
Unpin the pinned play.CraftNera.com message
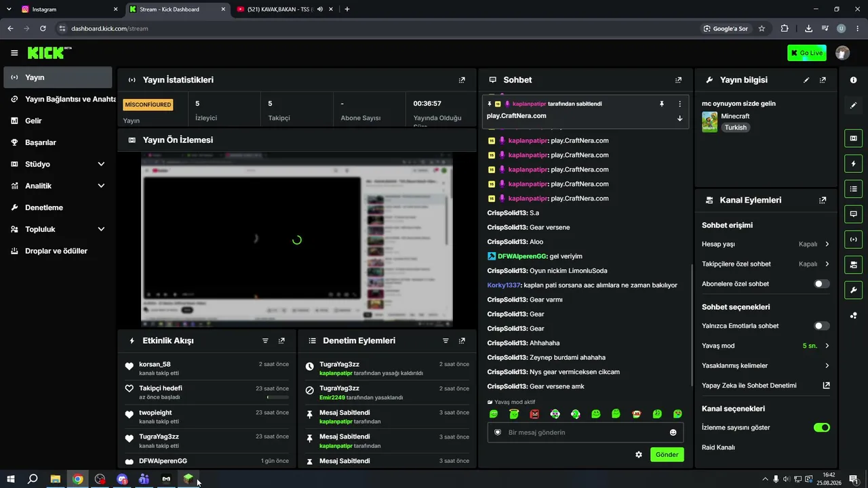click(662, 104)
